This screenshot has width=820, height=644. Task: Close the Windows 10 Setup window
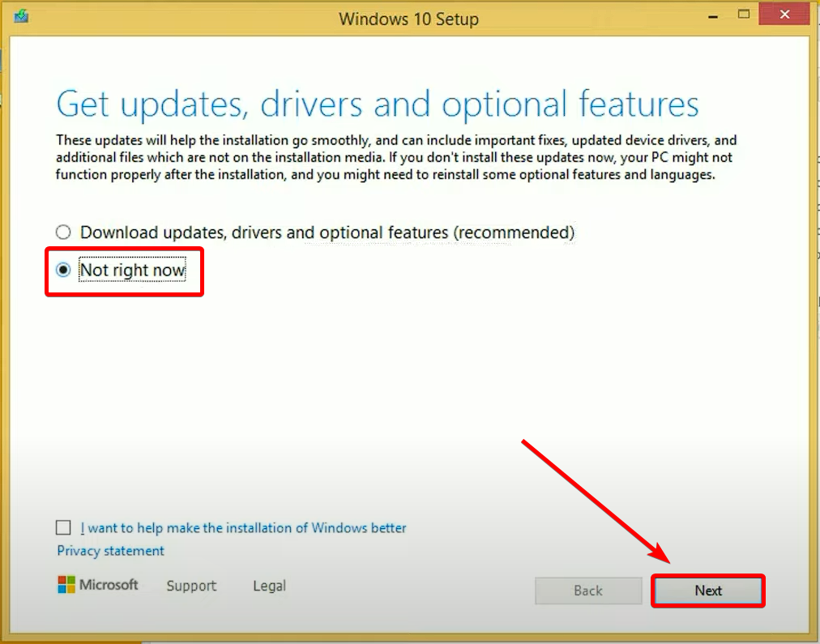(784, 15)
